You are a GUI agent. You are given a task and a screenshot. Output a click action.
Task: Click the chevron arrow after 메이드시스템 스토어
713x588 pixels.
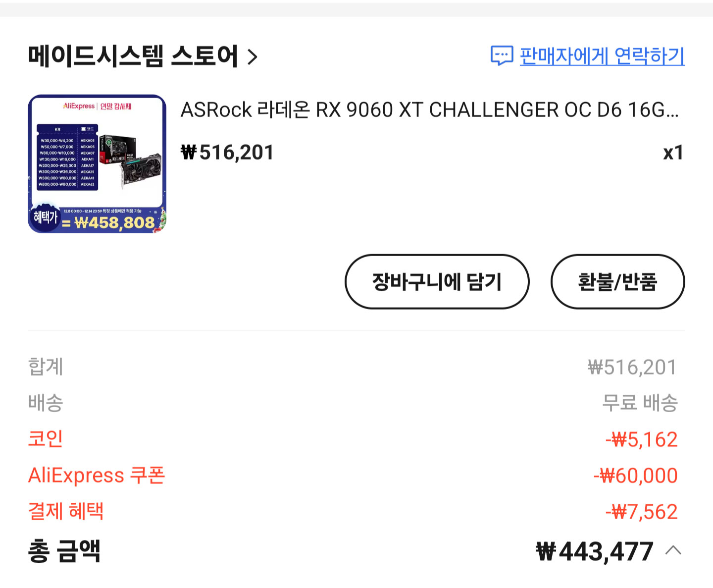[253, 57]
